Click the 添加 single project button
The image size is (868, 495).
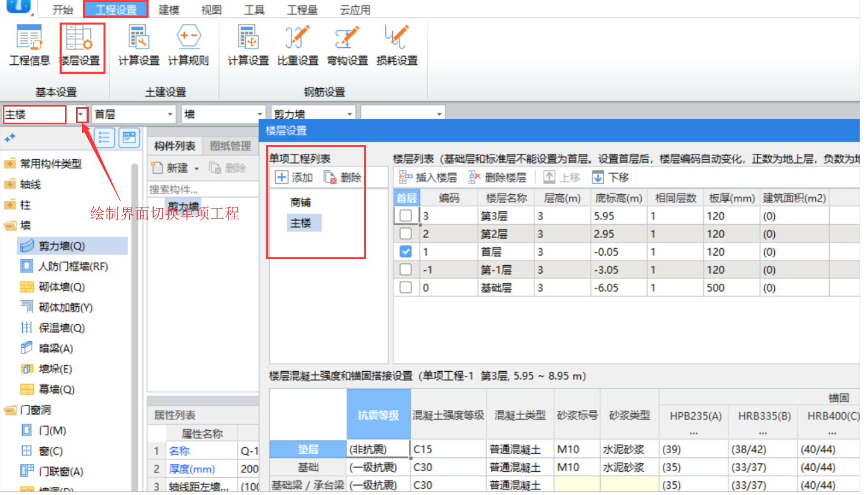(x=295, y=179)
